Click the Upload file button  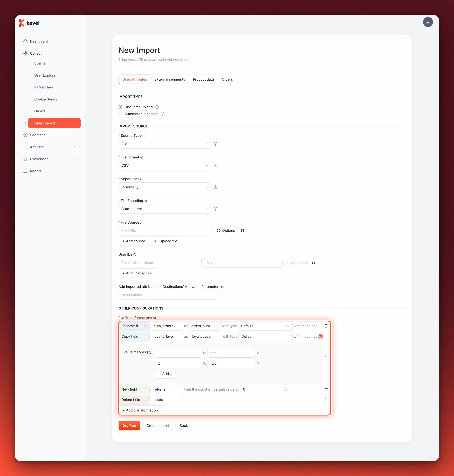tap(166, 241)
